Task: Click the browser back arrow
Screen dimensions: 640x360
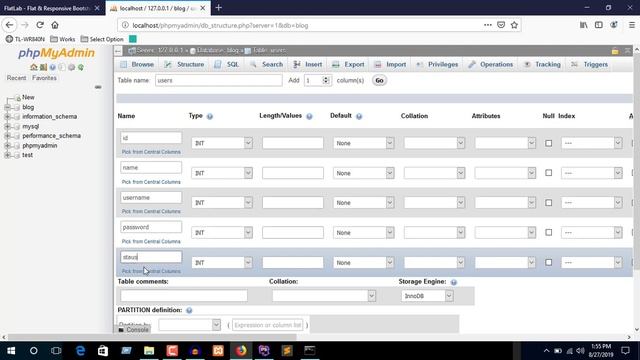Action: click(x=9, y=25)
